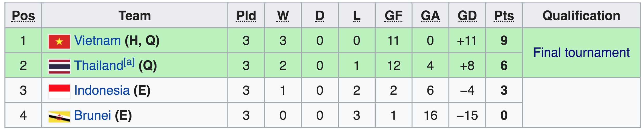Click the Pos column header abbreviation
The width and height of the screenshot is (644, 133).
click(23, 16)
